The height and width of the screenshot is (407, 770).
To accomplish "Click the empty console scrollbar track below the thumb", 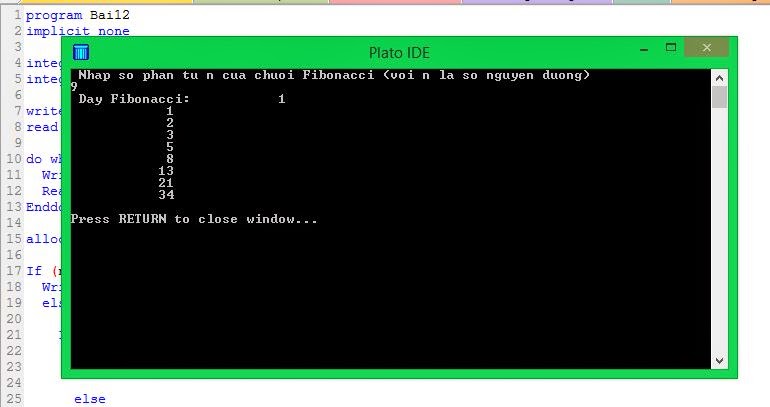I will pos(719,230).
